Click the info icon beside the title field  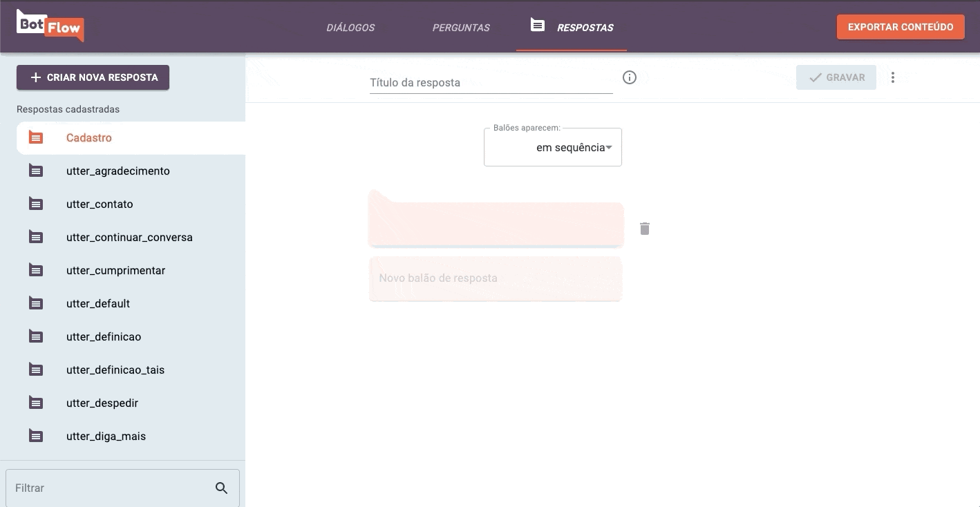pos(629,77)
